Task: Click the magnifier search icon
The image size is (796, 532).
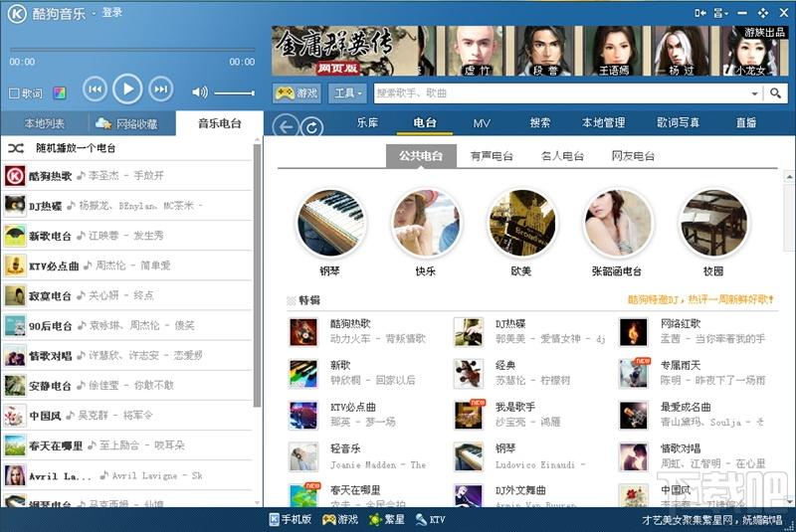Action: tap(775, 93)
